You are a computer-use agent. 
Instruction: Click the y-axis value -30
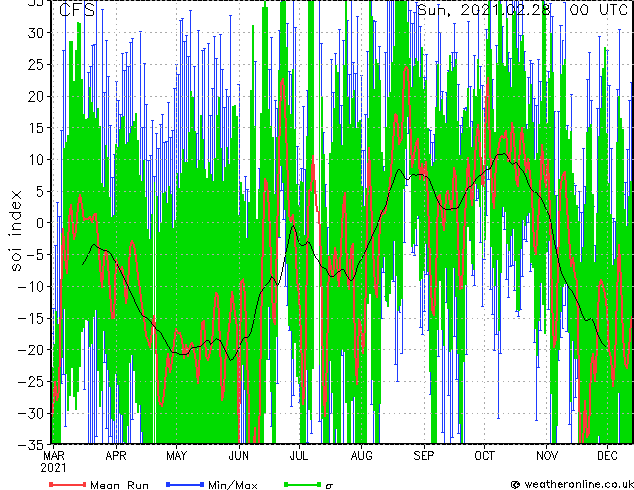32,413
